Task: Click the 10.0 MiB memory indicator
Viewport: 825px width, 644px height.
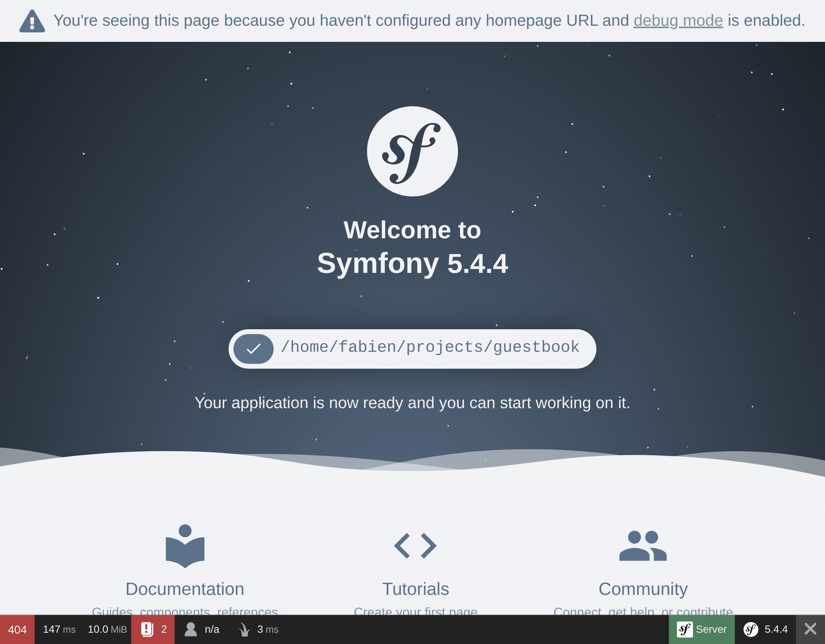Action: 107,629
